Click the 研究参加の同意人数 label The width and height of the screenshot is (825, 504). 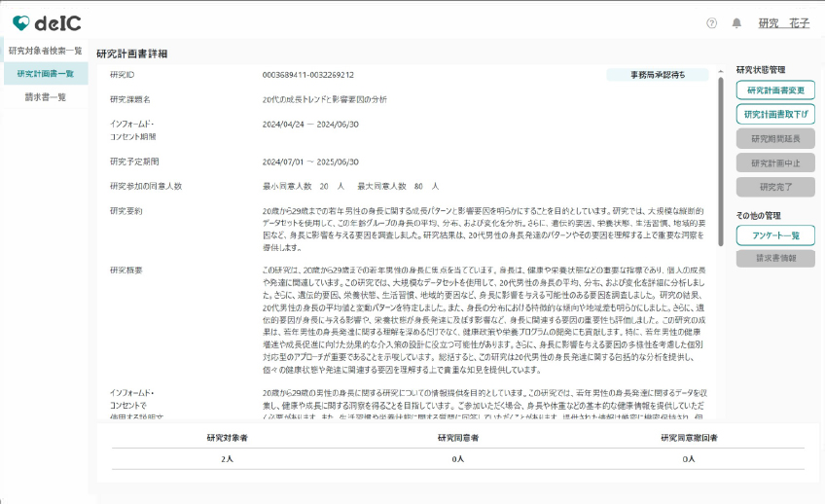(146, 186)
